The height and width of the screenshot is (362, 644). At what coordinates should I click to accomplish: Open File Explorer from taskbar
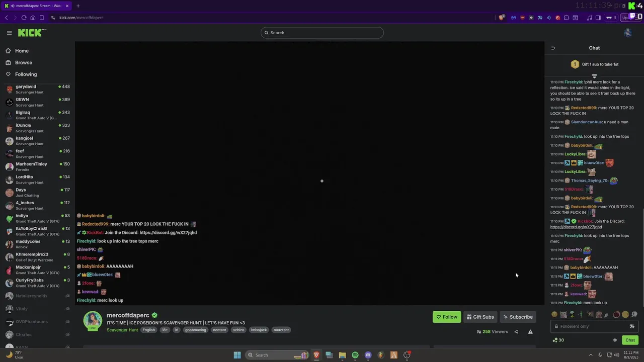coord(342,355)
